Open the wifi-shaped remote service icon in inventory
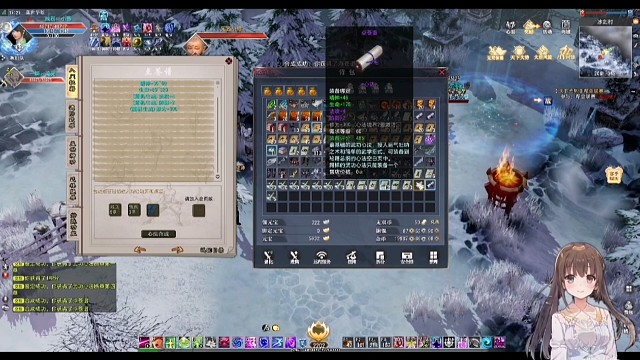Viewport: 640px width, 360px height. (322, 257)
